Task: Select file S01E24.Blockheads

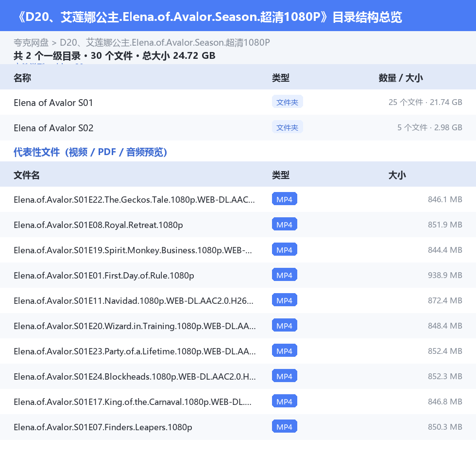Action: click(x=135, y=376)
